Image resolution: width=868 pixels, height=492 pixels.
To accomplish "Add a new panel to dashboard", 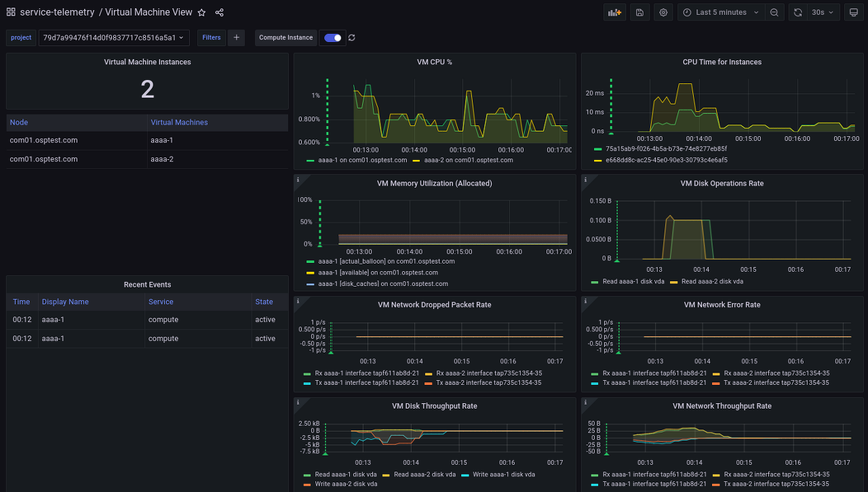I will (614, 12).
